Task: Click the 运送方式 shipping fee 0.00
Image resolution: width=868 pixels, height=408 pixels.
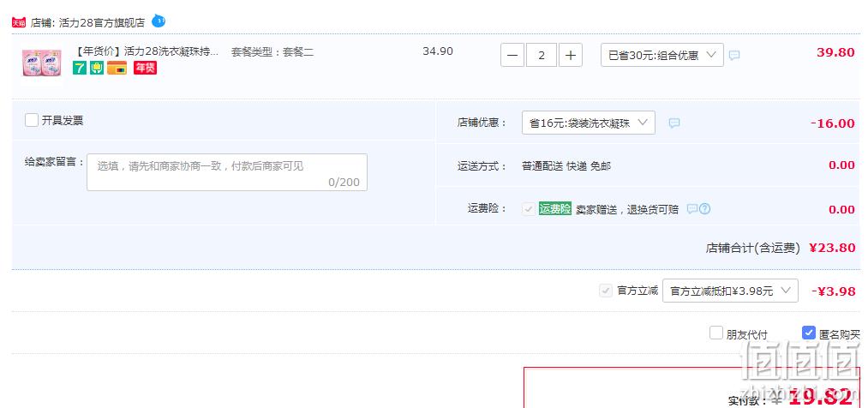Action: click(x=842, y=165)
